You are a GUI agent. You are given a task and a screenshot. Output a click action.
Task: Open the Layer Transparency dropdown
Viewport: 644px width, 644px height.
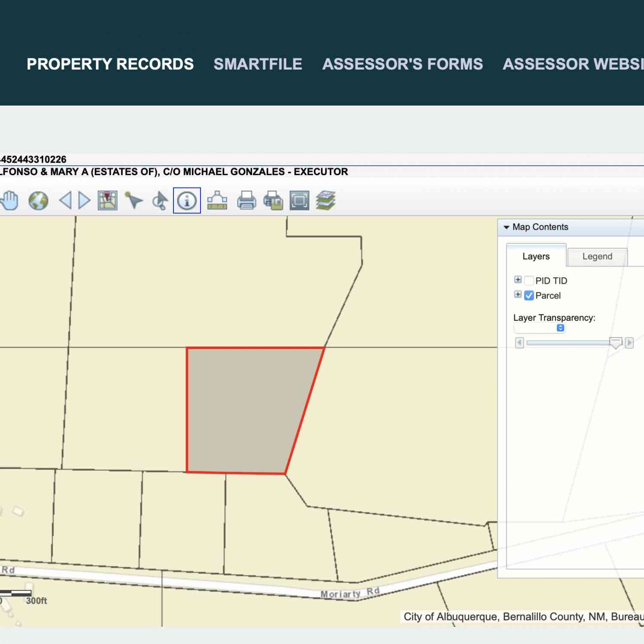(540, 328)
